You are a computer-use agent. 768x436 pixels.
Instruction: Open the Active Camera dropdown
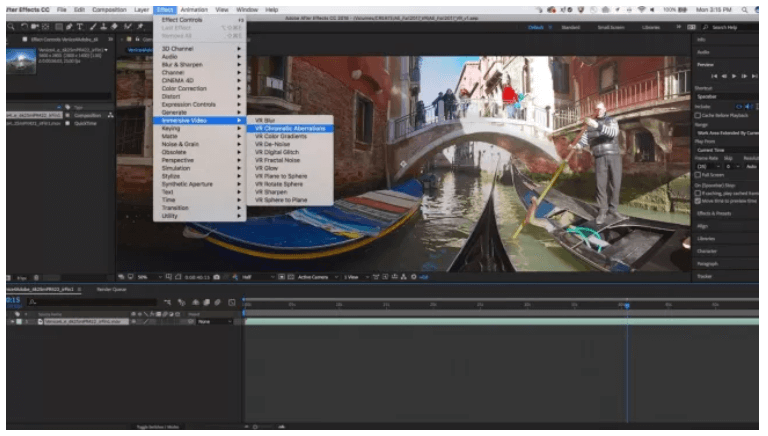coord(317,277)
